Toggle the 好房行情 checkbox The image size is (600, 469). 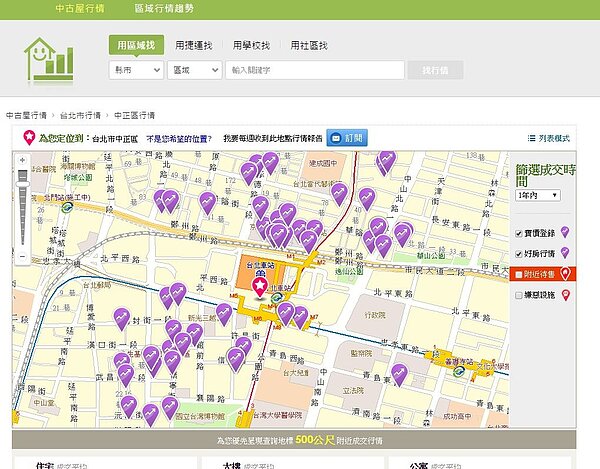(x=519, y=254)
